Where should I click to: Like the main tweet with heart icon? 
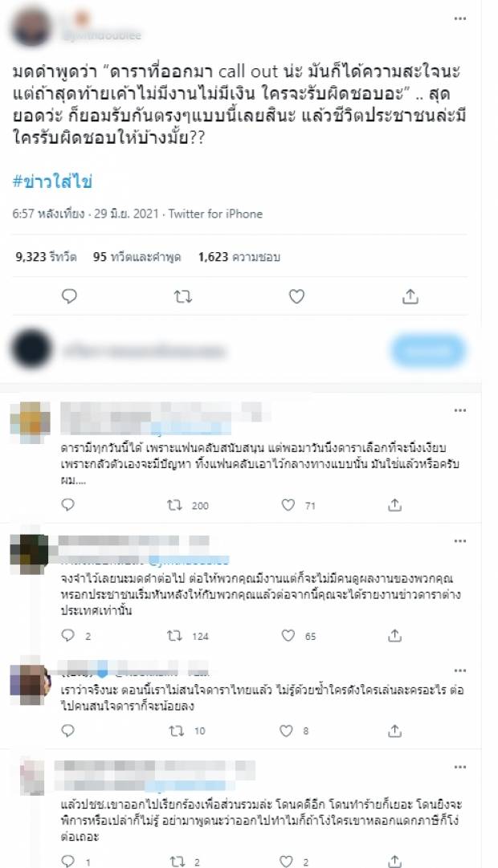click(297, 297)
